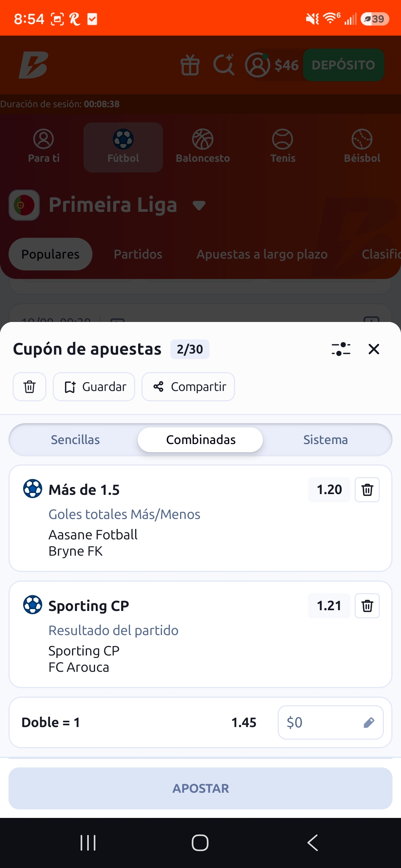Remove the Más de 1.5 selection
Viewport: 401px width, 868px height.
click(367, 490)
